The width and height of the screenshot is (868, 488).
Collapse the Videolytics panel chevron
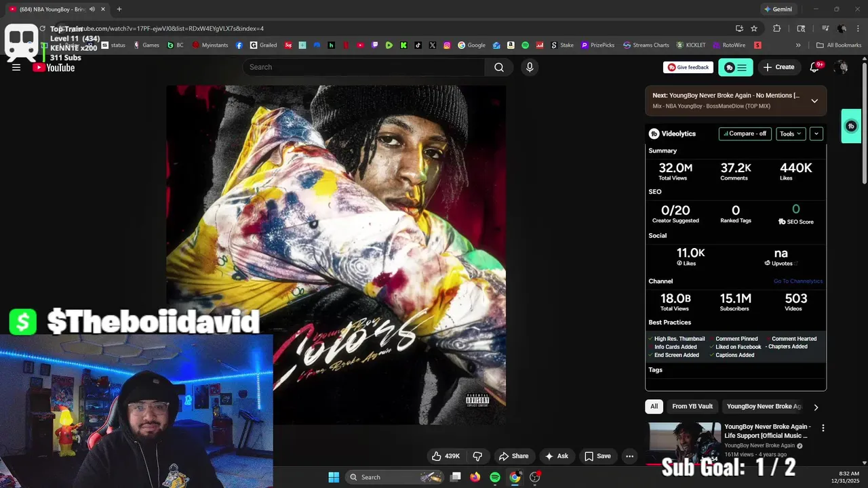pyautogui.click(x=816, y=134)
